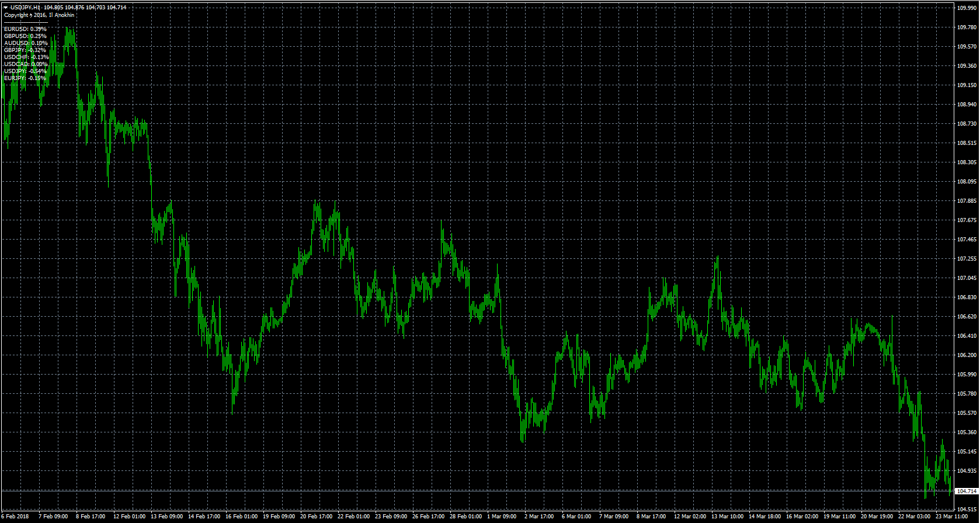Viewport: 980px width, 523px height.
Task: Select the USDCAD 0.00% indicator label
Action: 26,64
